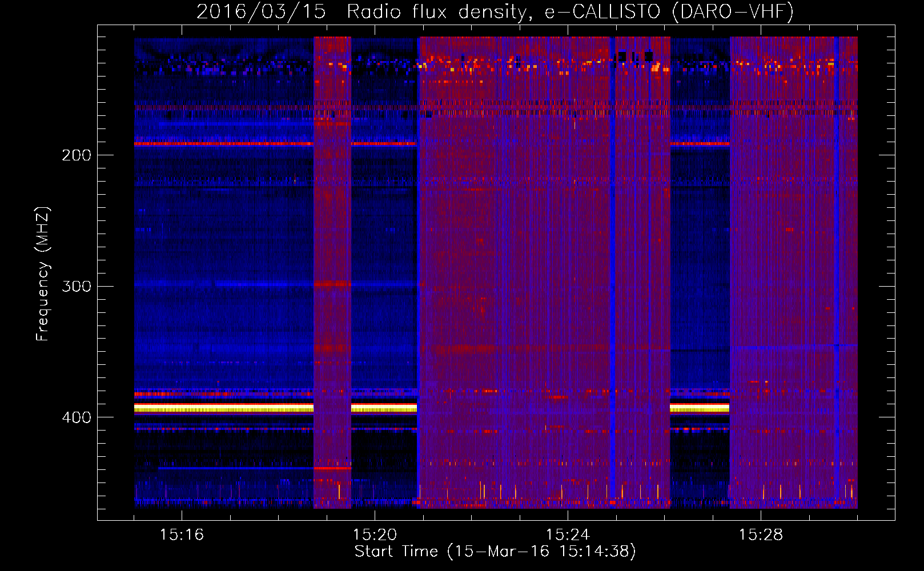The width and height of the screenshot is (924, 571).
Task: Click the '15:24' time tick label
Action: (x=568, y=534)
